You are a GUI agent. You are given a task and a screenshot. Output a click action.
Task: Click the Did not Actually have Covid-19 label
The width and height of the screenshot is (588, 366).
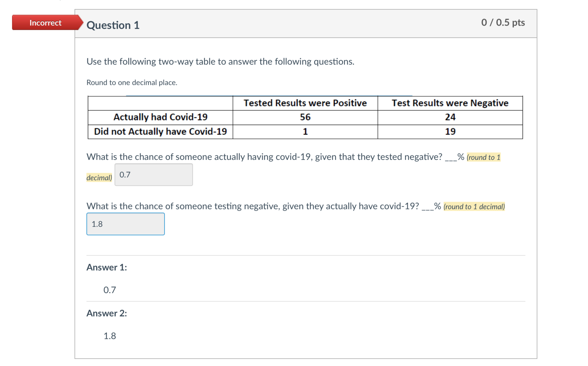coord(160,131)
